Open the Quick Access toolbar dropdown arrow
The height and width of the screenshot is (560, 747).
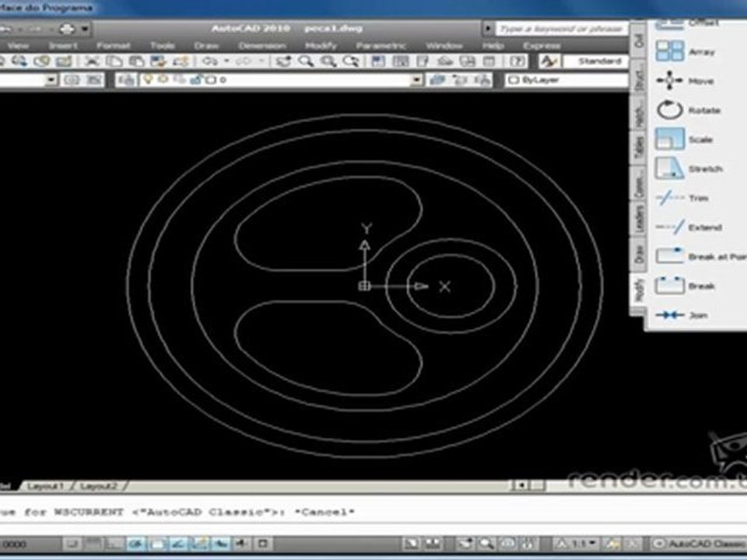(85, 29)
